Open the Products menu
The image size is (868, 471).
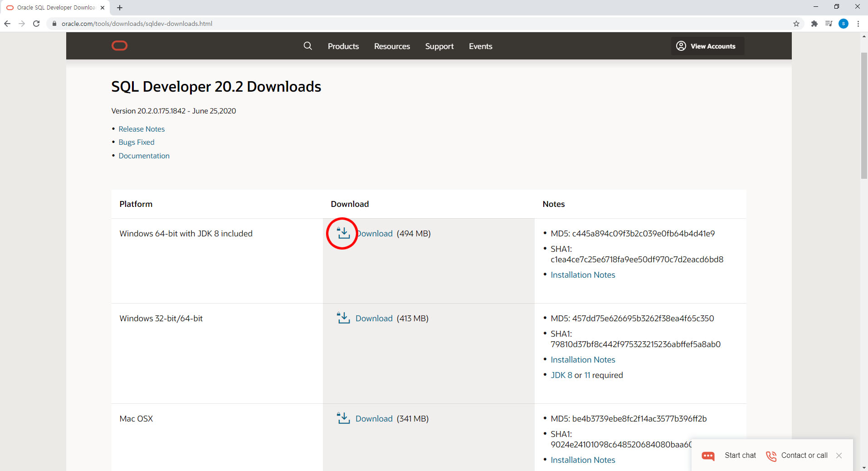343,46
